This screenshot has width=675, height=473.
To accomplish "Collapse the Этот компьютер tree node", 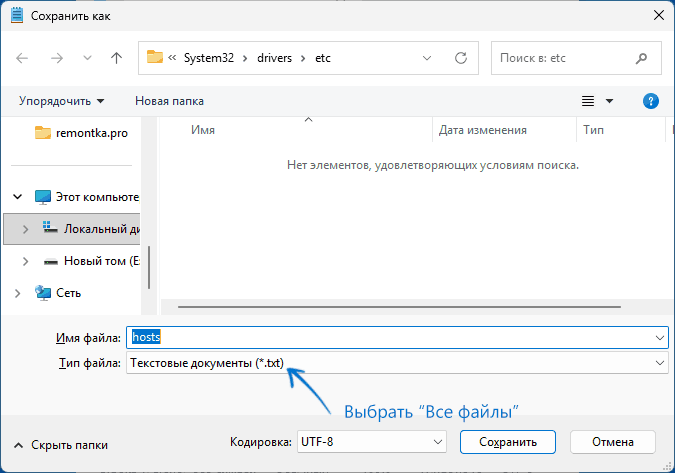I will click(18, 197).
